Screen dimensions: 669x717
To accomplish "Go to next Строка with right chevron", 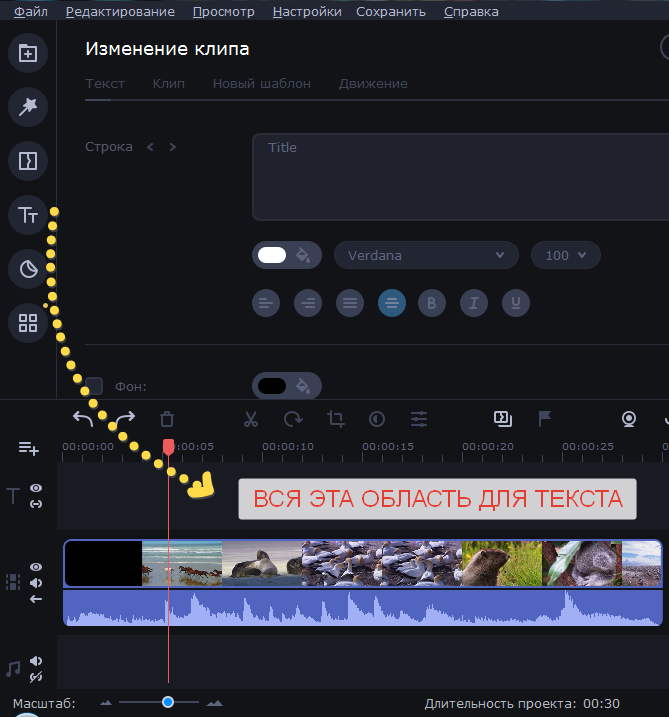I will 173,147.
